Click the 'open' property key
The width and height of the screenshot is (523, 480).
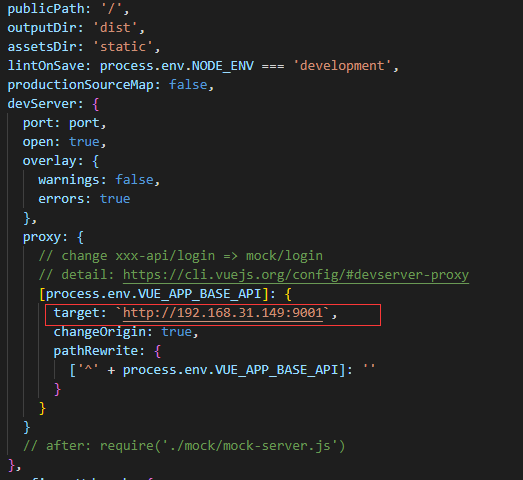tap(38, 142)
